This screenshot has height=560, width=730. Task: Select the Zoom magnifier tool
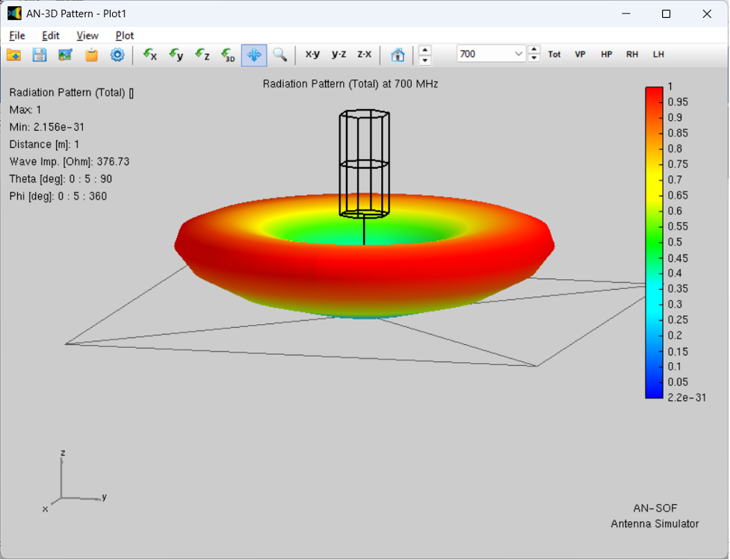[x=280, y=55]
